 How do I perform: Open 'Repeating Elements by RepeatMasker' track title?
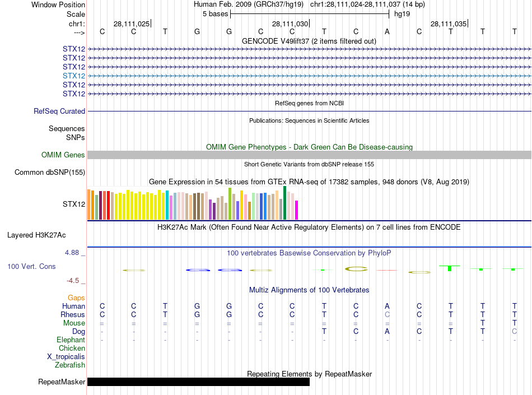point(309,374)
